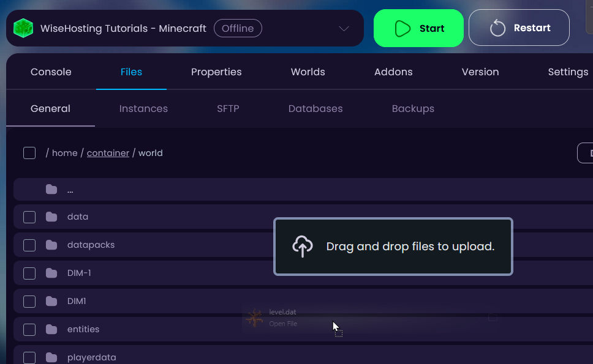This screenshot has height=364, width=593.
Task: Click 'world' in the breadcrumb path
Action: pos(151,153)
